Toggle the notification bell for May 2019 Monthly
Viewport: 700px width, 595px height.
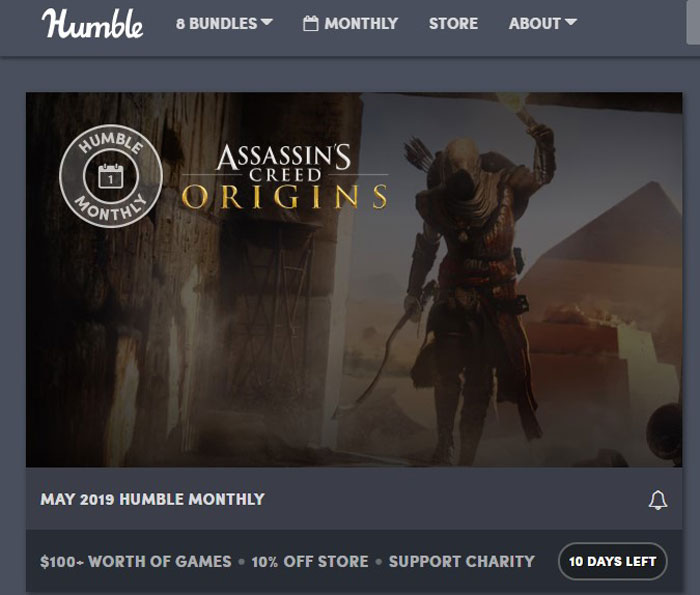pyautogui.click(x=658, y=500)
